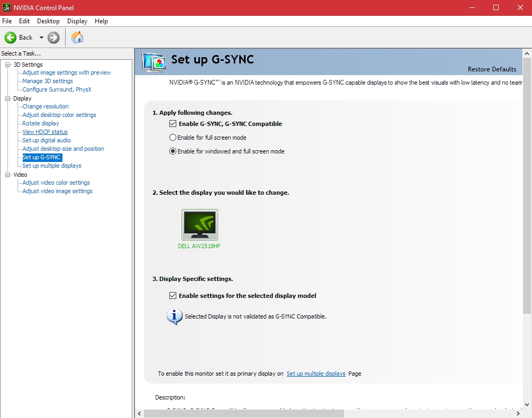Open the Set up multiple displays link
Viewport: 532px width, 418px height.
(315, 374)
